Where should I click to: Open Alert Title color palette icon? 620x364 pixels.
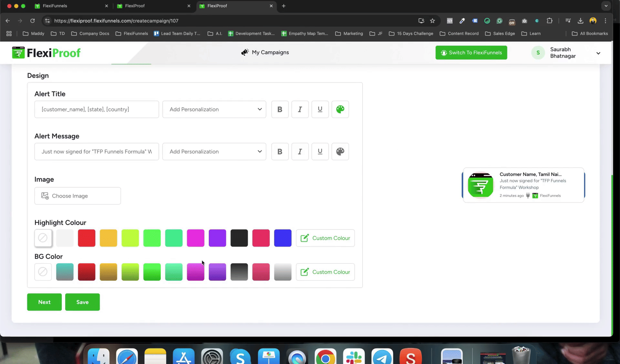pyautogui.click(x=340, y=109)
